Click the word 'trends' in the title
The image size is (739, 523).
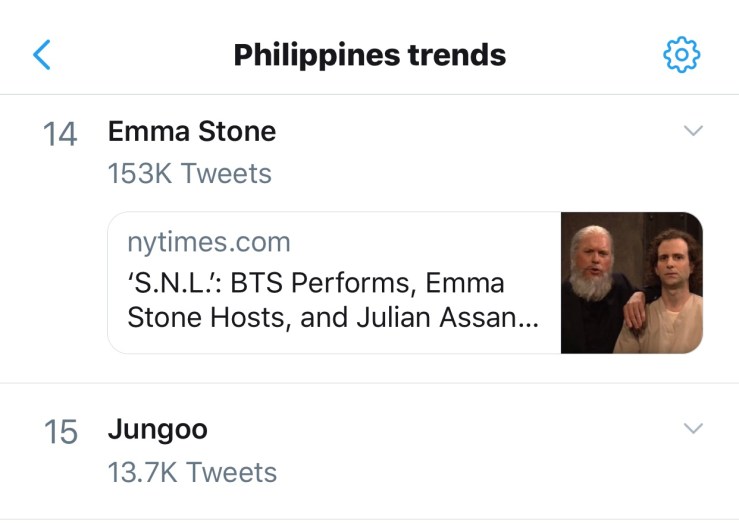[x=455, y=55]
